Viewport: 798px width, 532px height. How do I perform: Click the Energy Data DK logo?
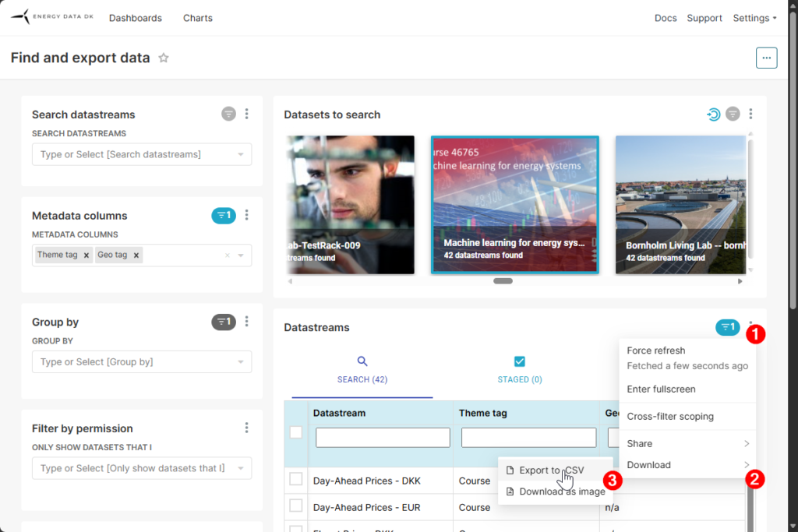pos(52,17)
